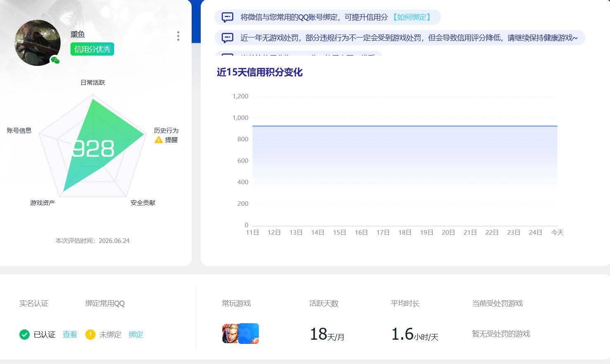This screenshot has height=364, width=610.
Task: Click the 1,200 value on chart y-axis
Action: [240, 96]
